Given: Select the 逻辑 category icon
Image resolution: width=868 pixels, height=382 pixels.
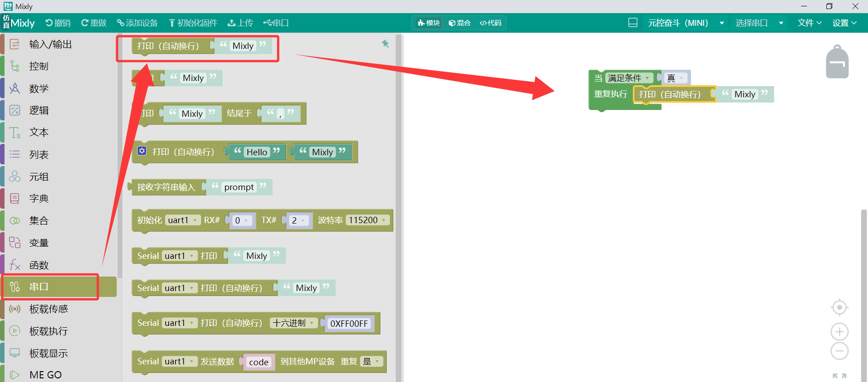Looking at the screenshot, I should click(x=15, y=110).
